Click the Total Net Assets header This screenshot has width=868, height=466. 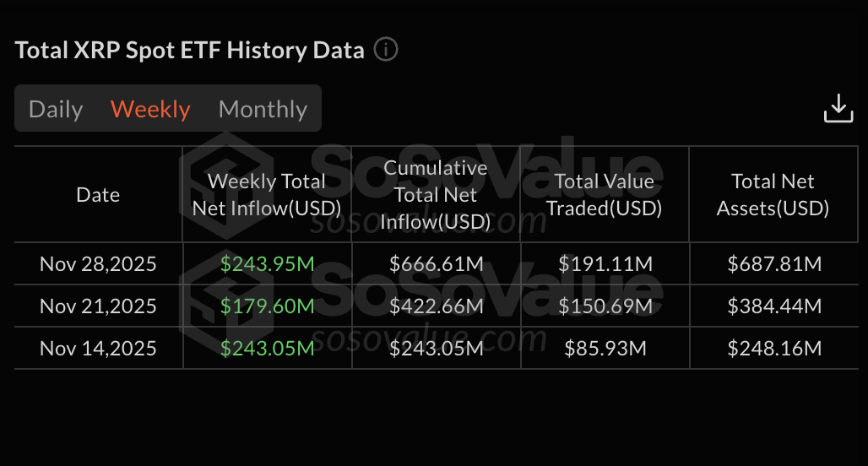(773, 195)
